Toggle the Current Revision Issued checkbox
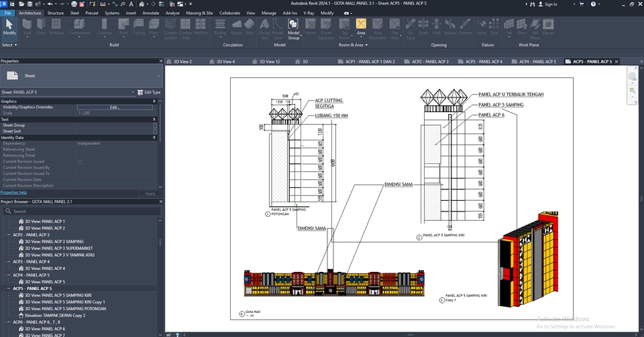Image resolution: width=644 pixels, height=337 pixels. coord(80,162)
